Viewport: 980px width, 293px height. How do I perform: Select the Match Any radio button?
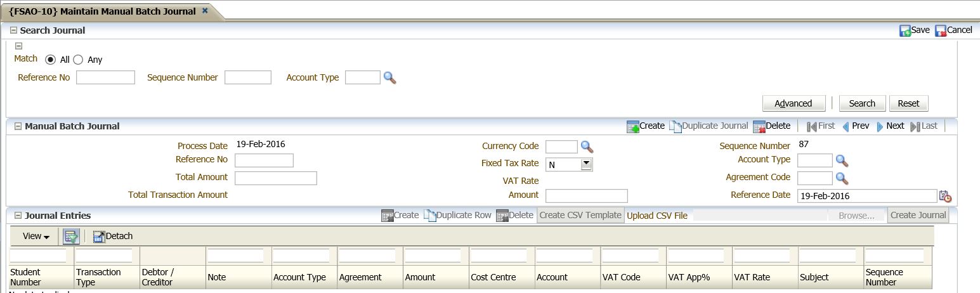click(78, 60)
